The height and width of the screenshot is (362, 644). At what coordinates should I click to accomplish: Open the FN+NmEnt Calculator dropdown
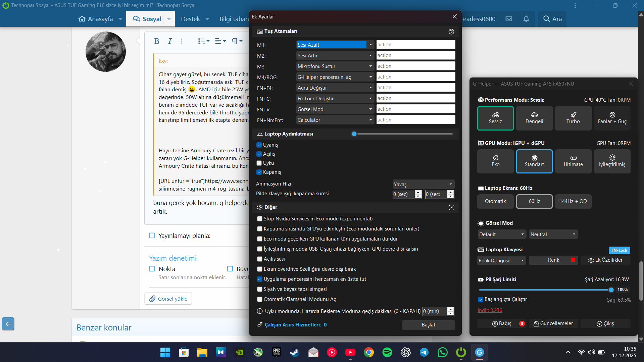[x=335, y=120]
